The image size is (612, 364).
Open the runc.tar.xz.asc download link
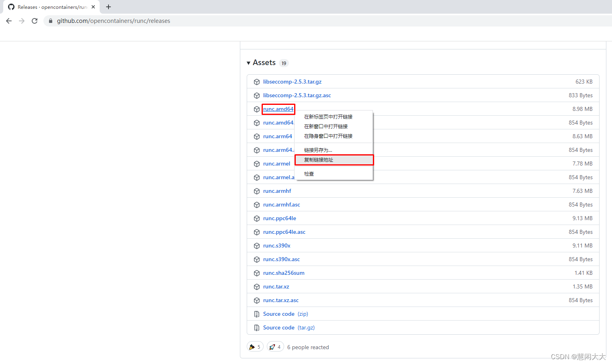pyautogui.click(x=281, y=300)
